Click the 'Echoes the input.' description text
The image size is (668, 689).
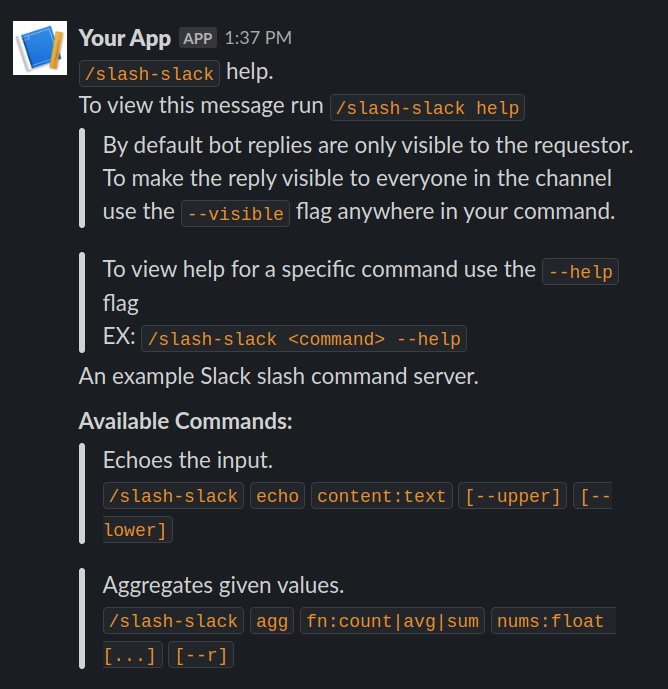click(188, 461)
